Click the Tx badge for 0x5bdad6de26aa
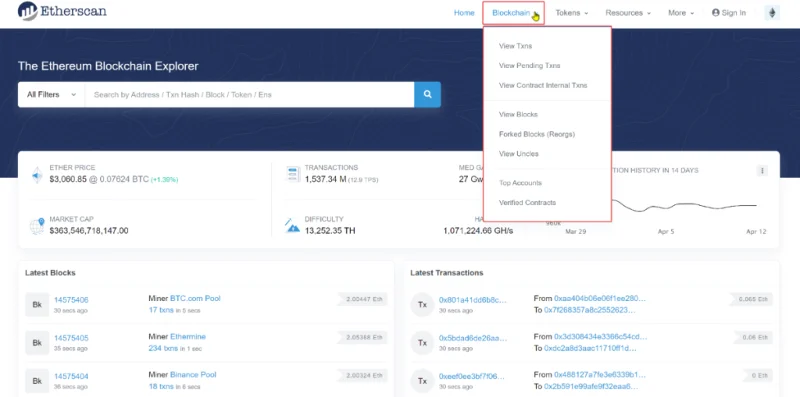 tap(422, 343)
